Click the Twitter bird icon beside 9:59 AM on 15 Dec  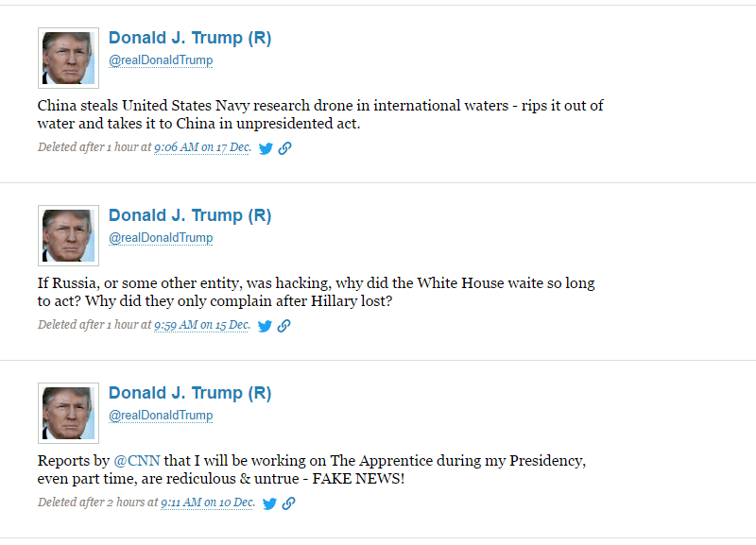265,326
